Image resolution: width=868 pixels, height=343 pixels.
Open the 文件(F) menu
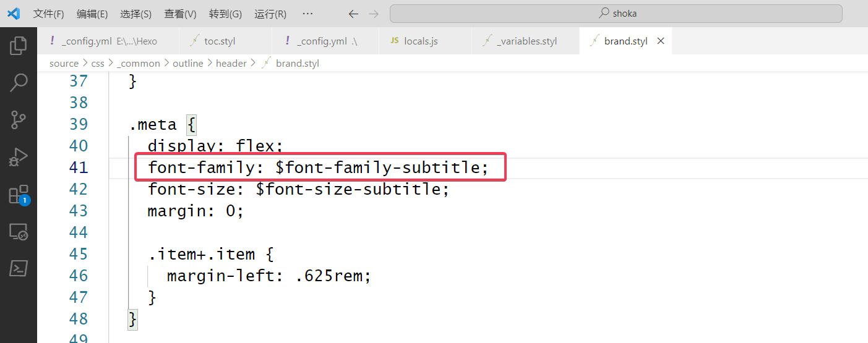(x=48, y=14)
